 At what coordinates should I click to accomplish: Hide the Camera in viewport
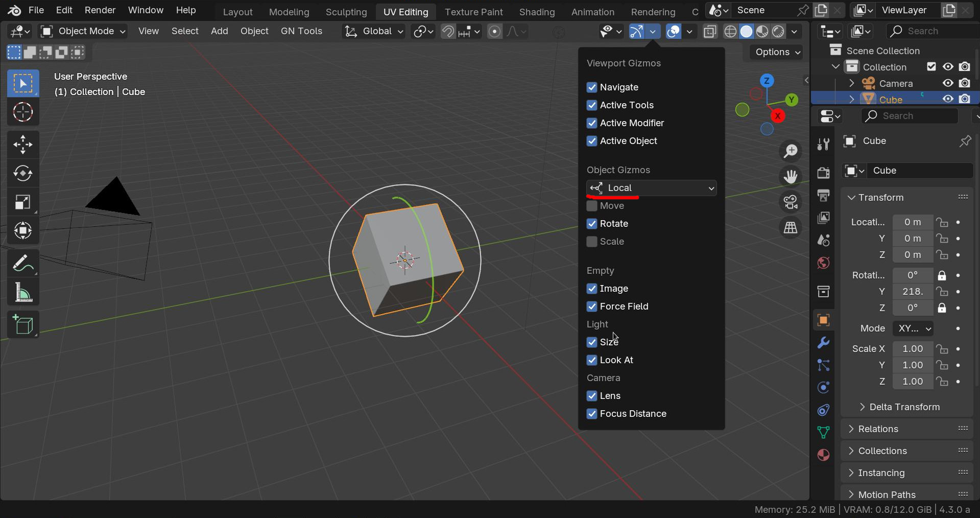948,83
